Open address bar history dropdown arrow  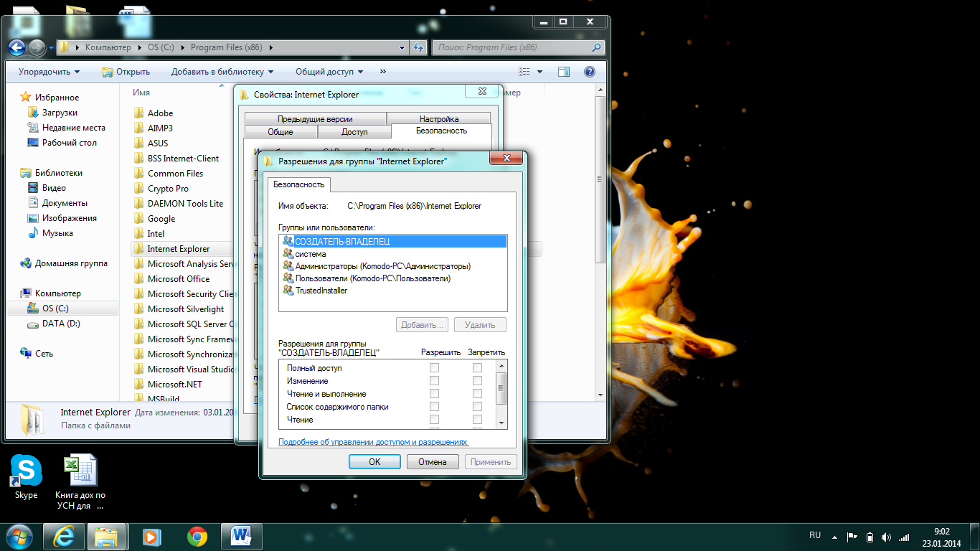click(x=402, y=48)
